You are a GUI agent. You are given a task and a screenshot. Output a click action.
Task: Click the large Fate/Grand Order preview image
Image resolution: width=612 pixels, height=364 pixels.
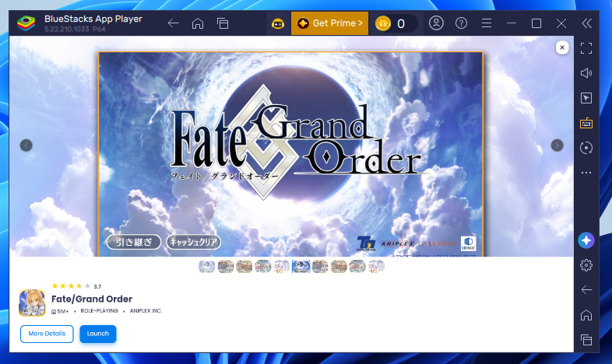click(x=290, y=154)
